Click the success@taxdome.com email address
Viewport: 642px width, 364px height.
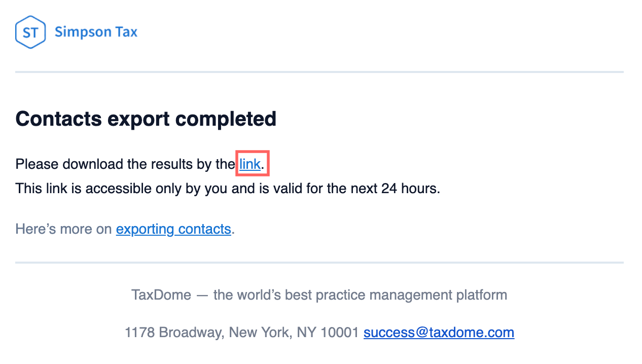pyautogui.click(x=439, y=333)
